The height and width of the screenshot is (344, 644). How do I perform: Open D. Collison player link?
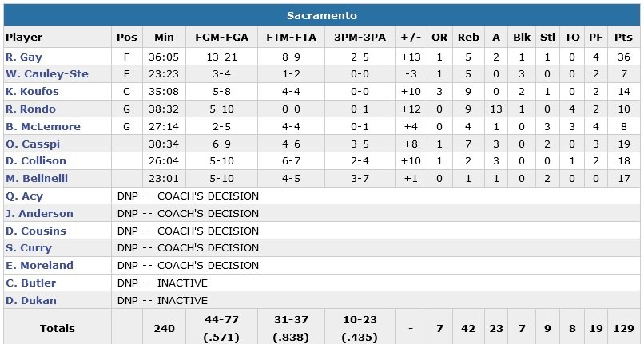pyautogui.click(x=35, y=161)
